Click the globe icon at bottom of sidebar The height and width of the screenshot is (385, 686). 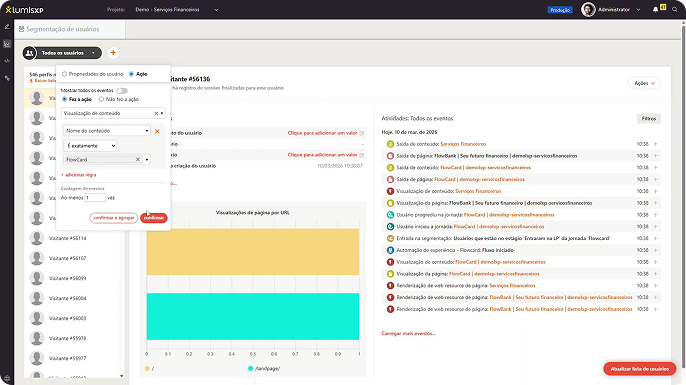(7, 378)
